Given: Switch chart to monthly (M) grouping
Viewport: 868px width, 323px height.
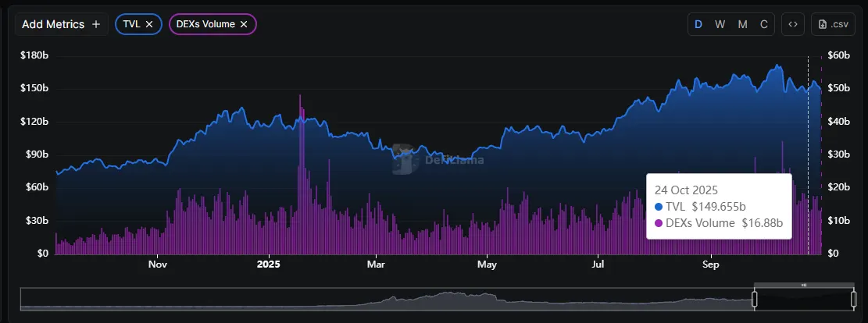Looking at the screenshot, I should 742,24.
